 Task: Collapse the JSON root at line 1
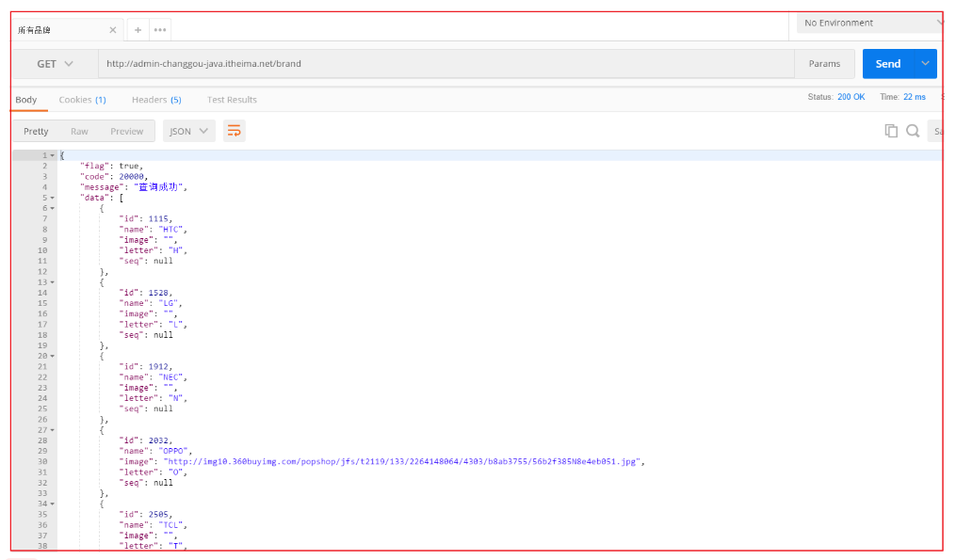coord(53,156)
